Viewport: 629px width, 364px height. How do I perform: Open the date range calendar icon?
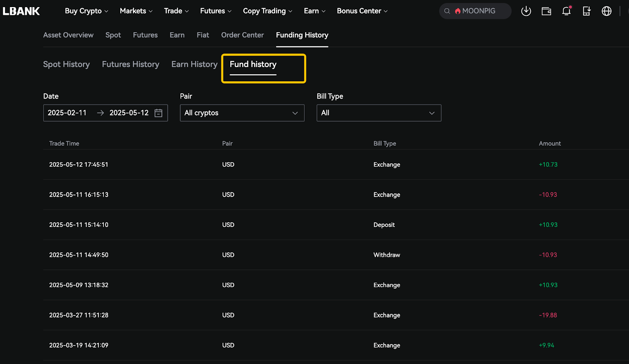(x=158, y=113)
